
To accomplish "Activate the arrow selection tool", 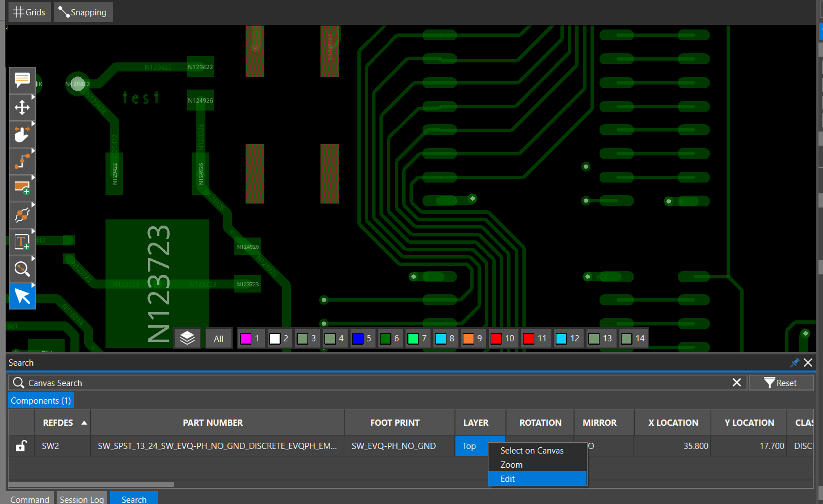I will coord(22,296).
